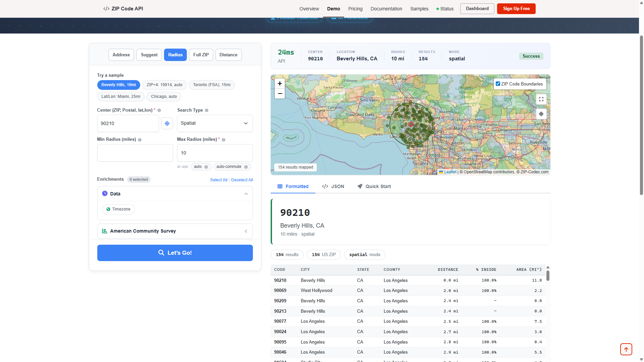Click Sign Up Free button

point(516,9)
